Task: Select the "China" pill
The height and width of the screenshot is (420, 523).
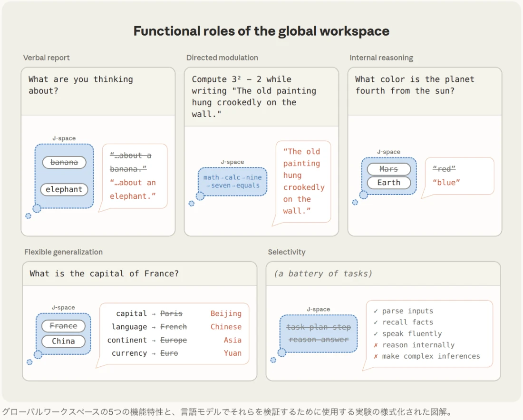Action: pos(63,341)
